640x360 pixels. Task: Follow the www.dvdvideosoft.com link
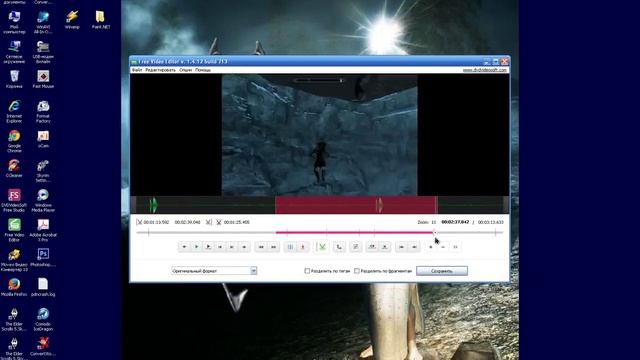coord(484,70)
